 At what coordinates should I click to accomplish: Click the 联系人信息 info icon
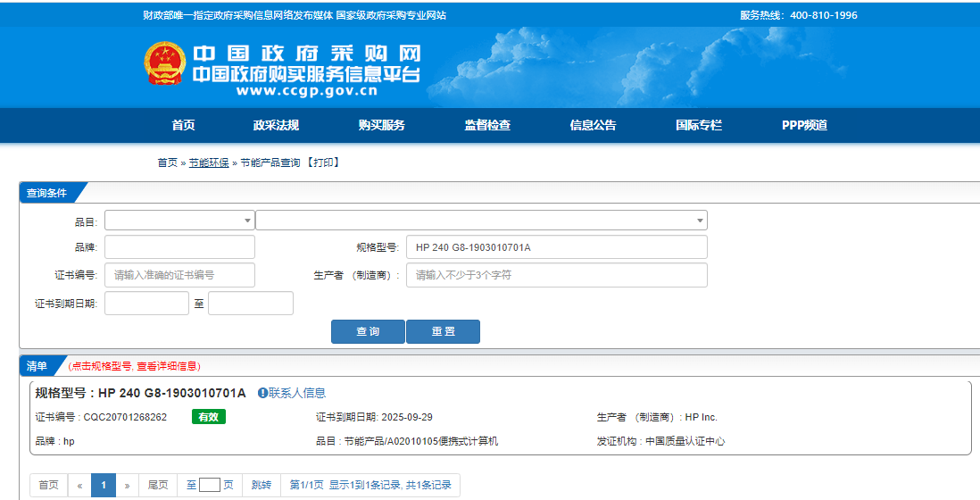(262, 393)
